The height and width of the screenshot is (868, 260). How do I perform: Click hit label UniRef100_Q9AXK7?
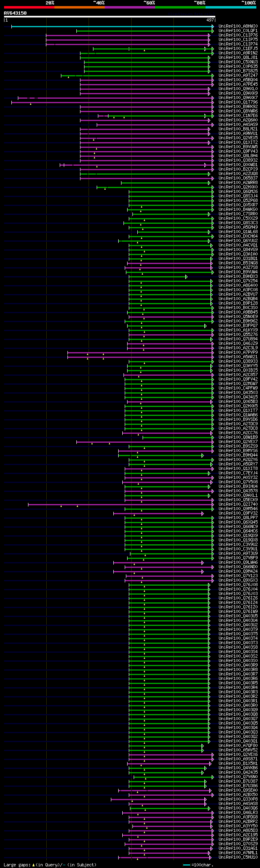tap(238, 98)
